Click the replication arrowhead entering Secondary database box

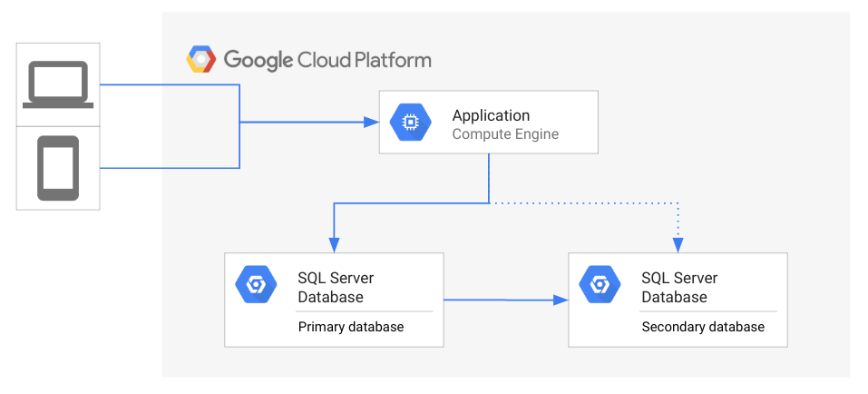(x=560, y=300)
